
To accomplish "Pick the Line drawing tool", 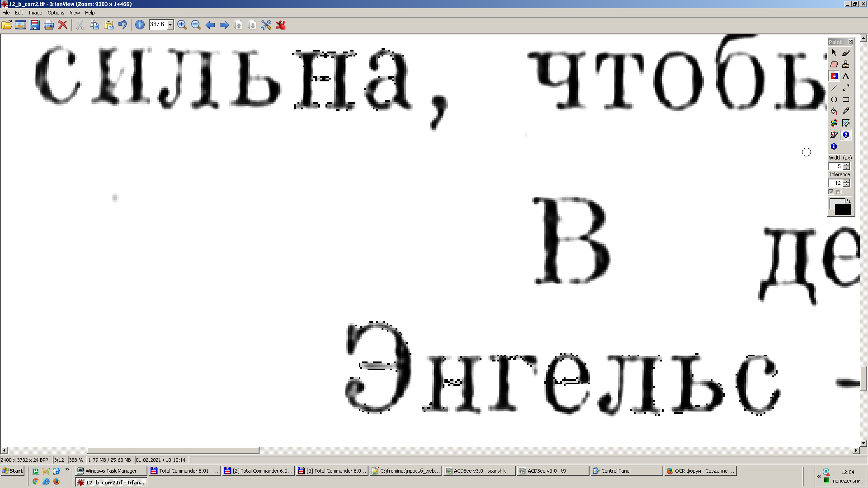I will click(834, 88).
